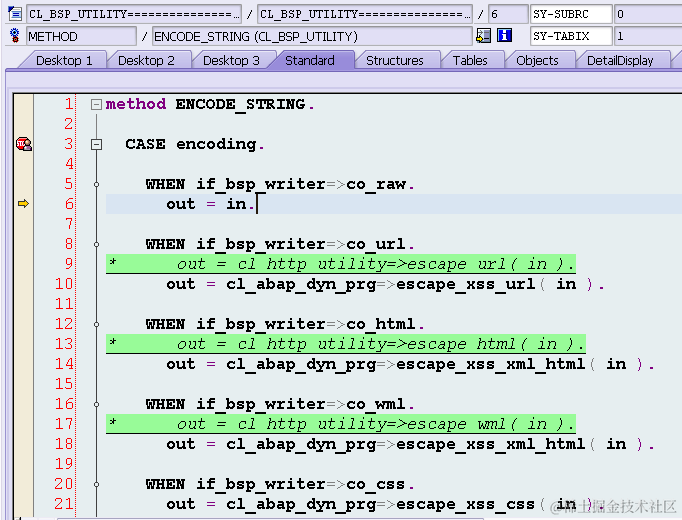Click commented escape_html line 13

coord(346,344)
